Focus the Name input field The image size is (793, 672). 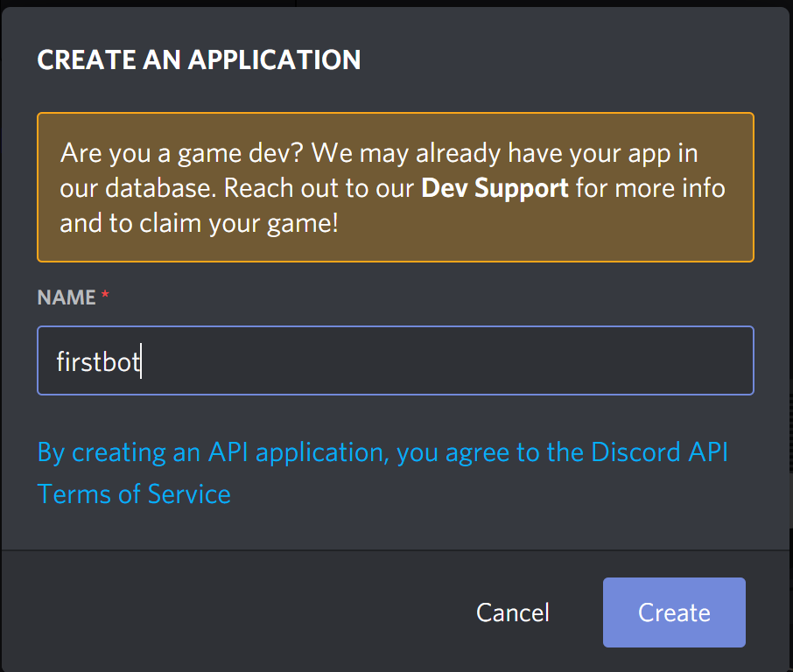(395, 360)
